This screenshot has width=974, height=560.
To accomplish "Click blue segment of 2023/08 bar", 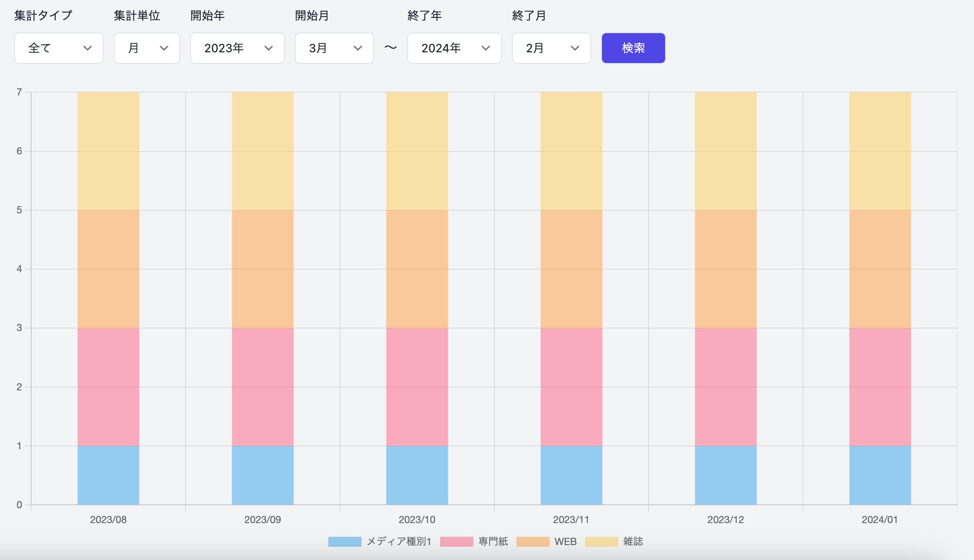I will (108, 475).
